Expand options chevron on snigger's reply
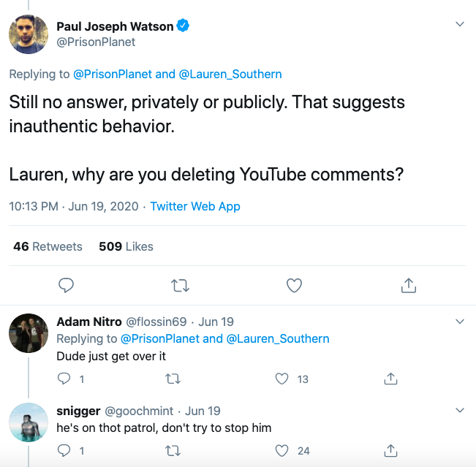The height and width of the screenshot is (467, 476). [460, 410]
